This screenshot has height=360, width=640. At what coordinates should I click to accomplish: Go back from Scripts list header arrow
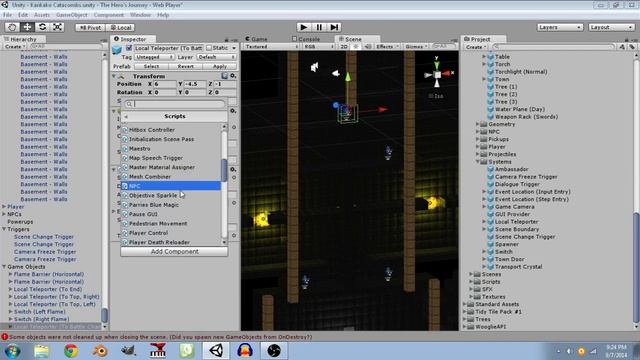[126, 117]
